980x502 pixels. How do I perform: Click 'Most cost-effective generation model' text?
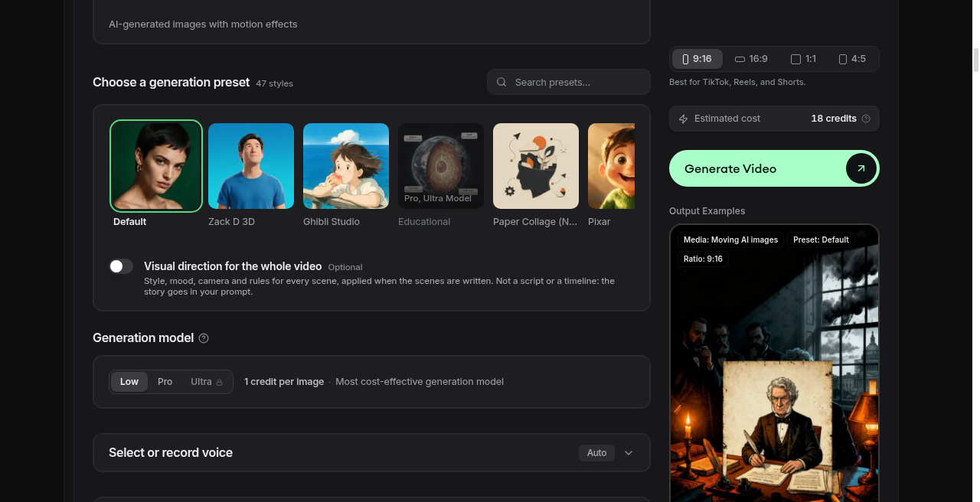[420, 382]
